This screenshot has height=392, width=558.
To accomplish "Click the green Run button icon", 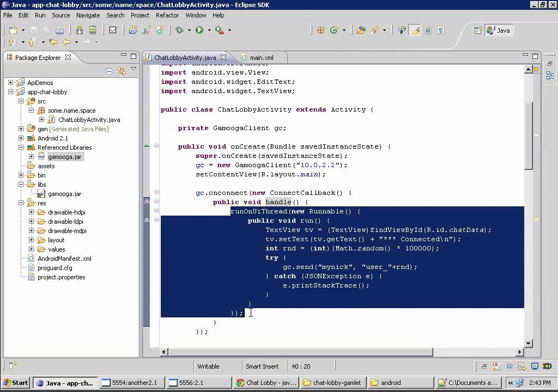I will coord(199,30).
